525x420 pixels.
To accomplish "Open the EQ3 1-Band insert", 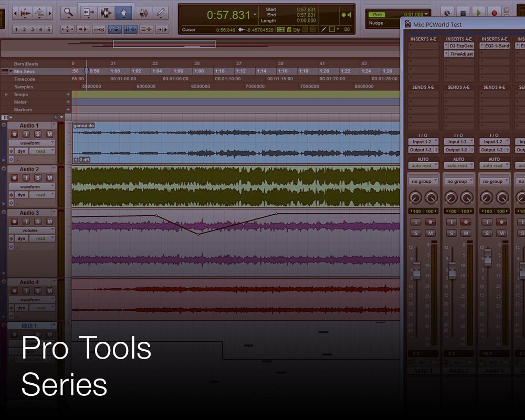I will (x=495, y=46).
